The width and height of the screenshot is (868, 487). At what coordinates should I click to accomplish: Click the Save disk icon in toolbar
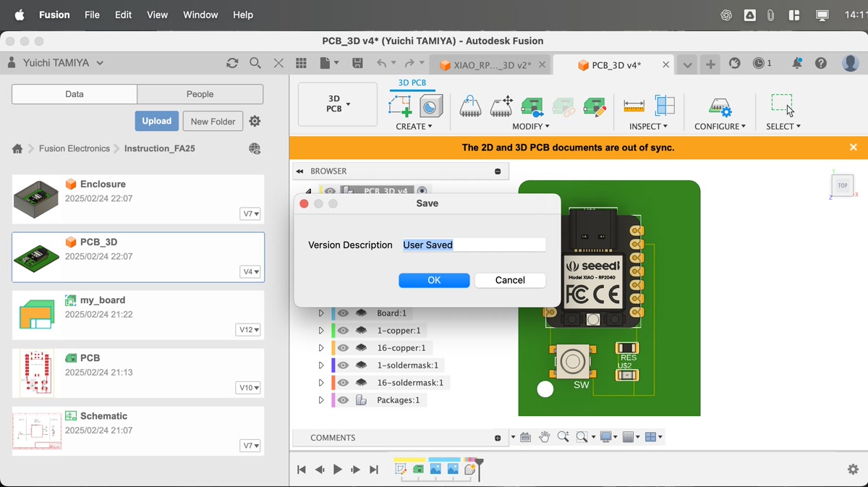pyautogui.click(x=357, y=64)
